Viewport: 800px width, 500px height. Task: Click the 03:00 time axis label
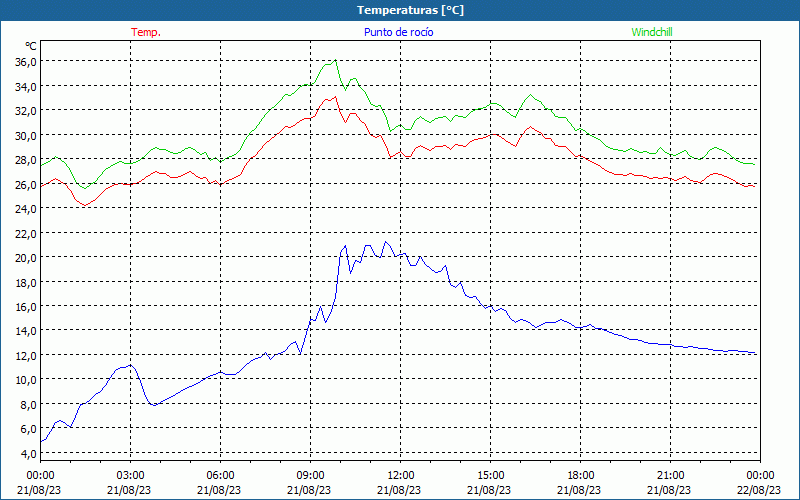click(130, 476)
